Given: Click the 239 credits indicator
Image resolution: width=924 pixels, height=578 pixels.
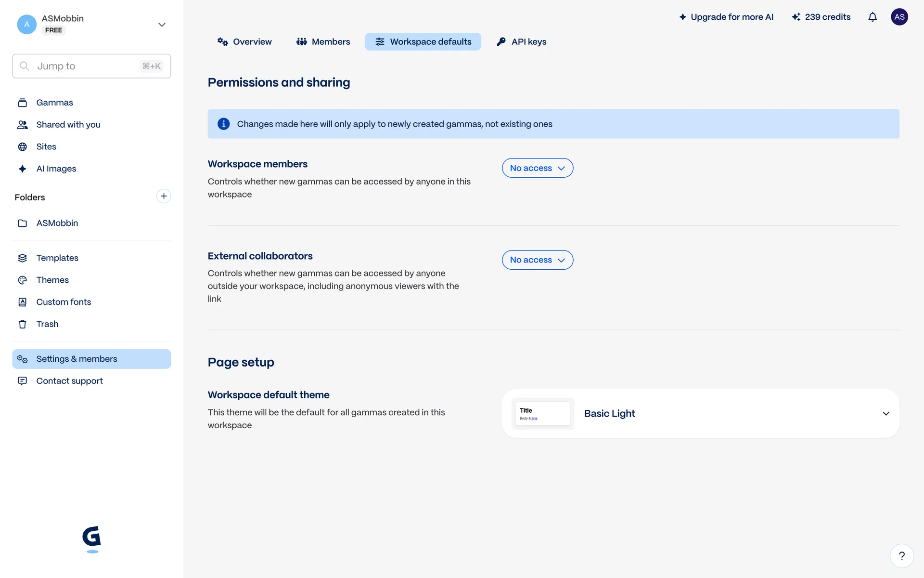Looking at the screenshot, I should [x=821, y=17].
